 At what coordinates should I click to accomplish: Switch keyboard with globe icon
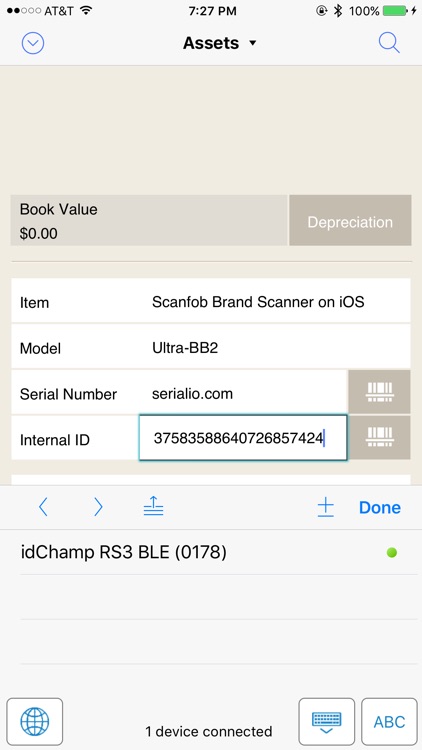tap(34, 721)
